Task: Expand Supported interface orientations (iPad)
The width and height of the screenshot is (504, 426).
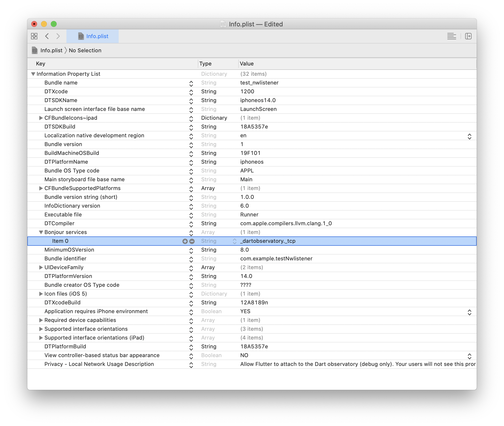Action: point(41,338)
